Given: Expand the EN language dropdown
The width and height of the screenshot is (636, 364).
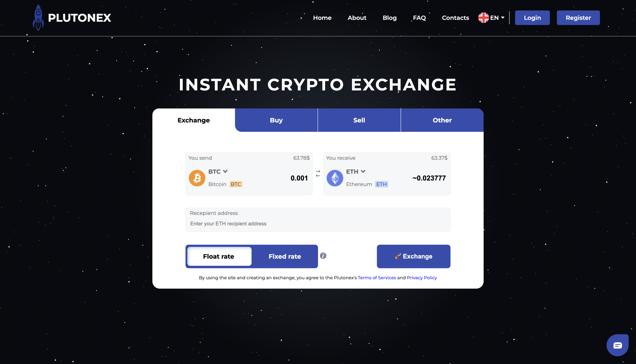Looking at the screenshot, I should (491, 18).
